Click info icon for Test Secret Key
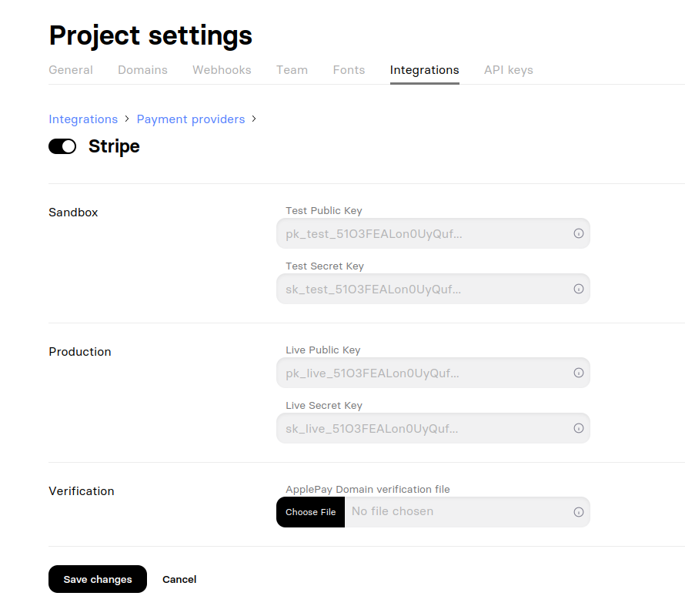The image size is (685, 616). (579, 289)
